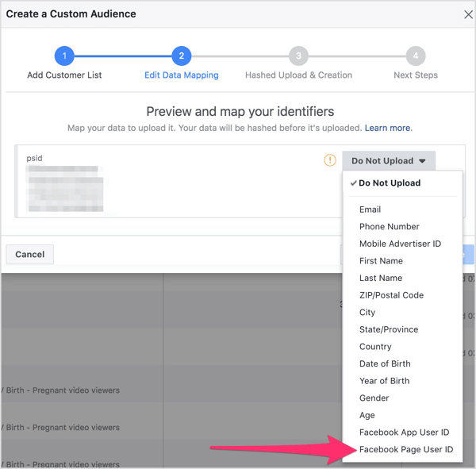Screen dimensions: 476x469
Task: Close the Create a Custom Audience dialog
Action: tap(468, 14)
